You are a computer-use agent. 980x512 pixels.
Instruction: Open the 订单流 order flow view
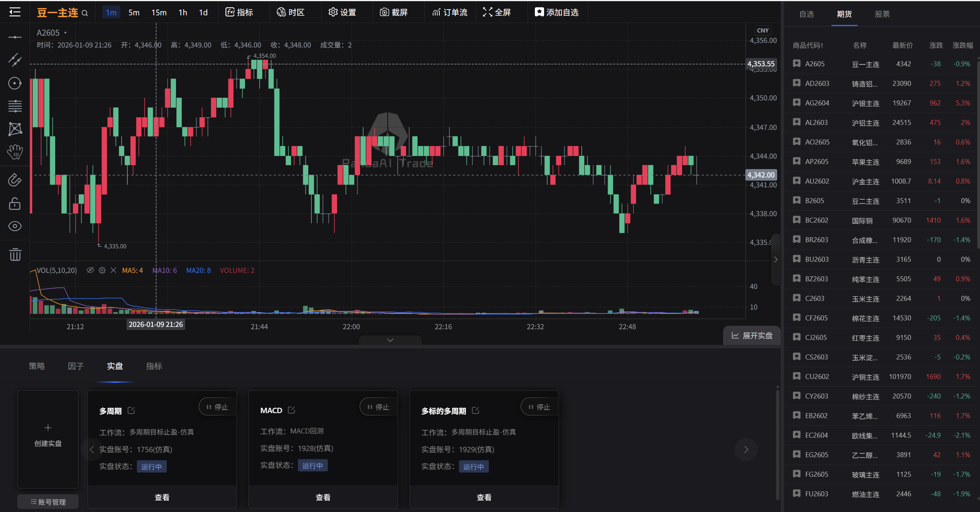tap(450, 12)
